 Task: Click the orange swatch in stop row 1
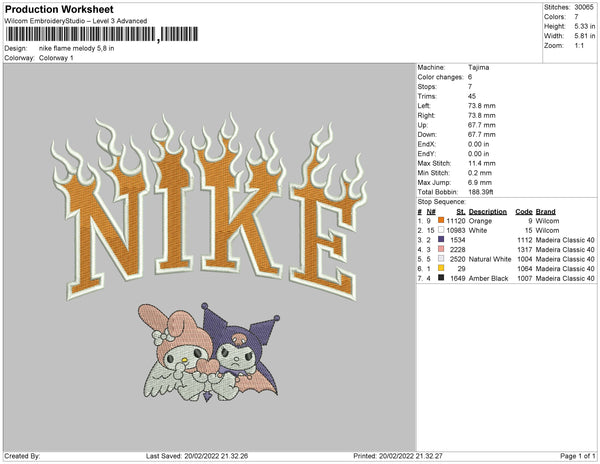pos(441,220)
